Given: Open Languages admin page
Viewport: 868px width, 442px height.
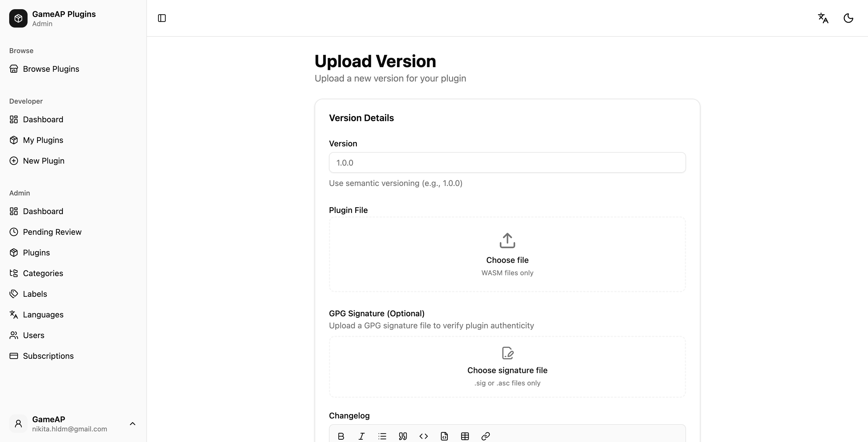Looking at the screenshot, I should [43, 315].
